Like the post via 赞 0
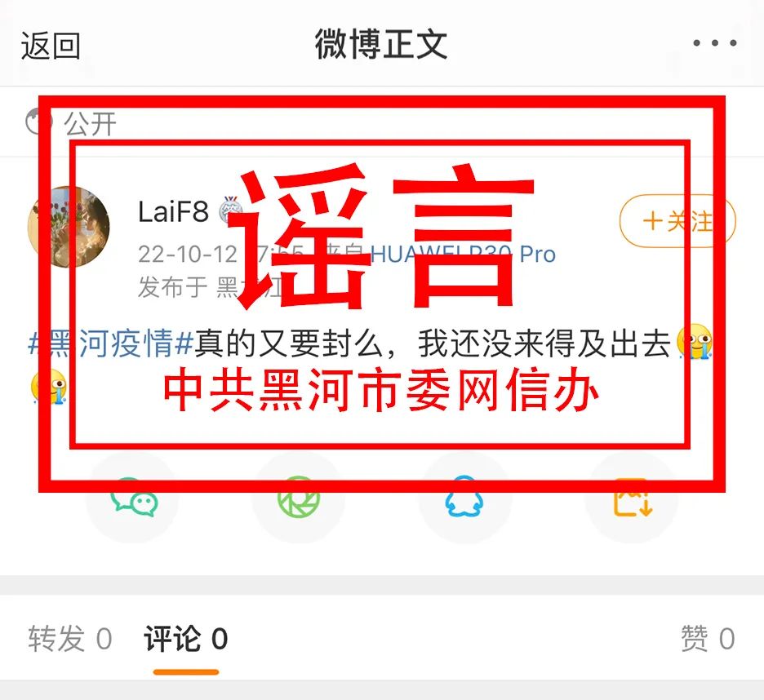This screenshot has height=700, width=764. (x=708, y=639)
